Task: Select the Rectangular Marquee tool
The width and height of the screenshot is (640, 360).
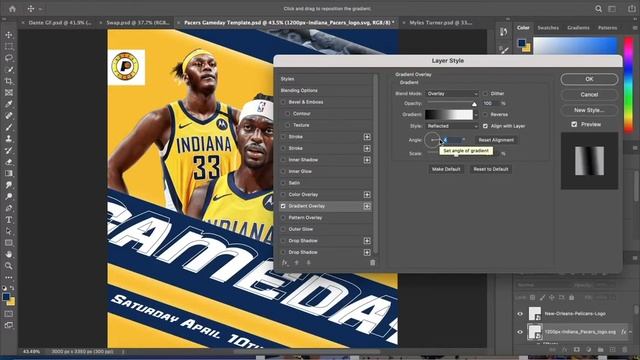Action: pyautogui.click(x=9, y=47)
